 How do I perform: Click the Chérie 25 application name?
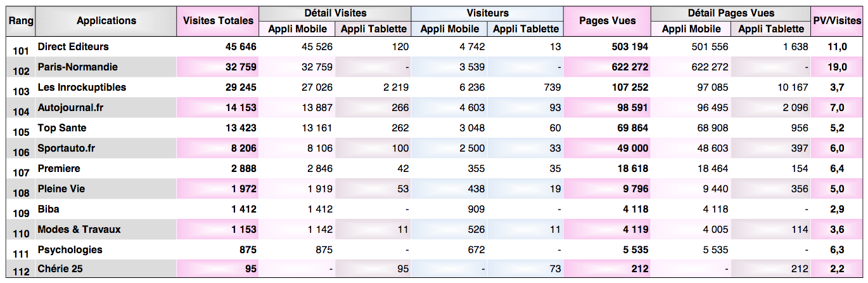(x=60, y=269)
